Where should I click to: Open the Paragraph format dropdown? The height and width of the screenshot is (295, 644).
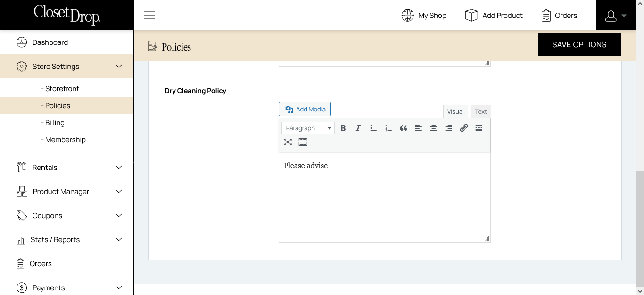coord(308,128)
